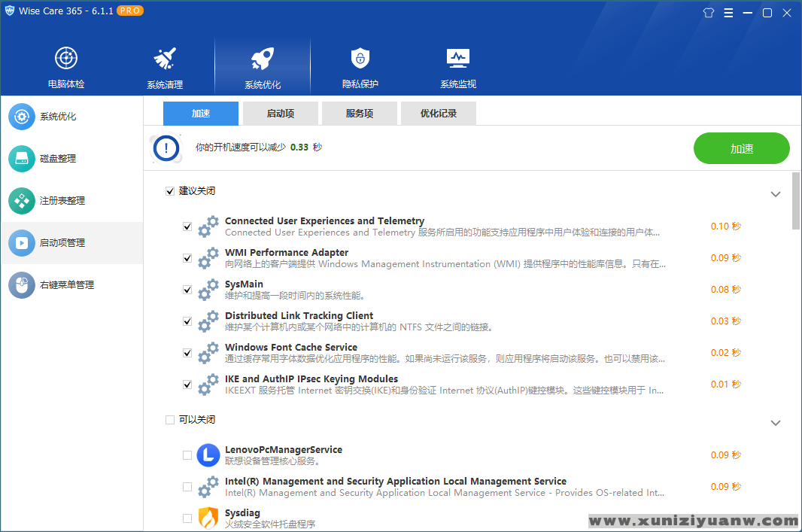Image resolution: width=802 pixels, height=532 pixels.
Task: Toggle the 可以关闭 group checkbox
Action: pyautogui.click(x=170, y=420)
